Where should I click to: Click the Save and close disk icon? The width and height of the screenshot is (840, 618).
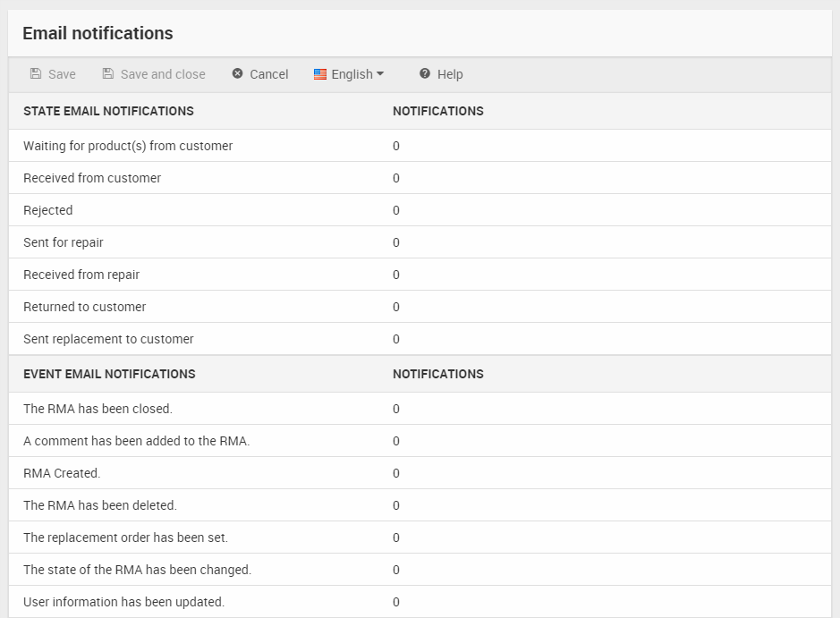108,74
